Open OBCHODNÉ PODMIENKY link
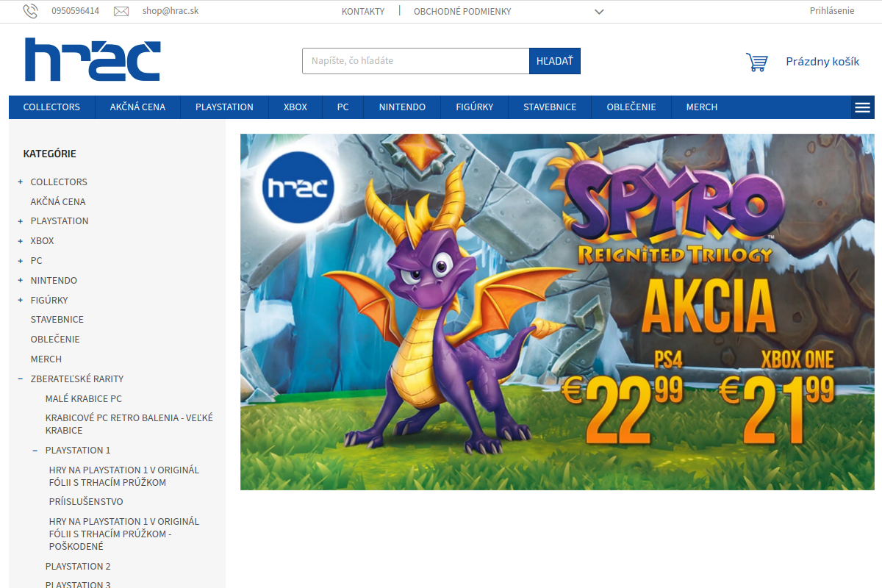The image size is (882, 588). pos(462,12)
